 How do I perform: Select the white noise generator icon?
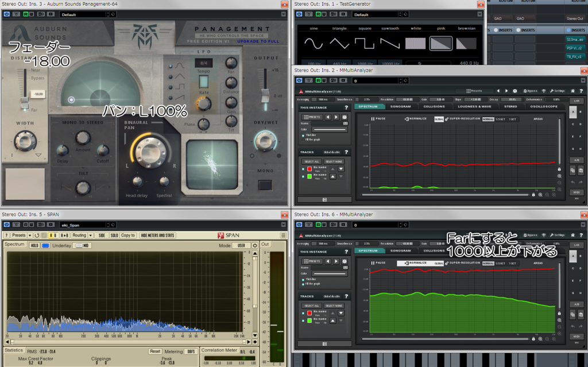[x=416, y=43]
